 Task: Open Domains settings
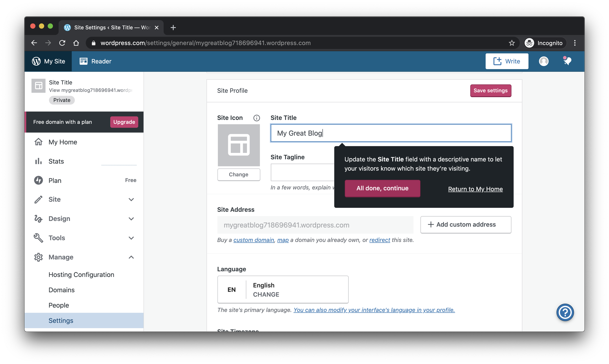(61, 290)
